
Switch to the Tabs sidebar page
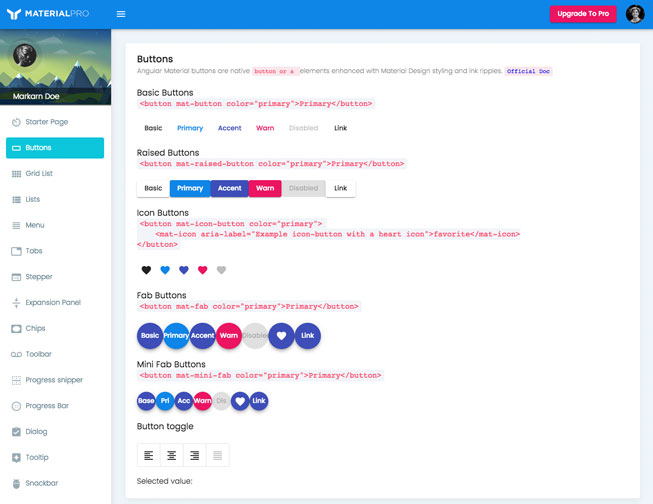(34, 250)
